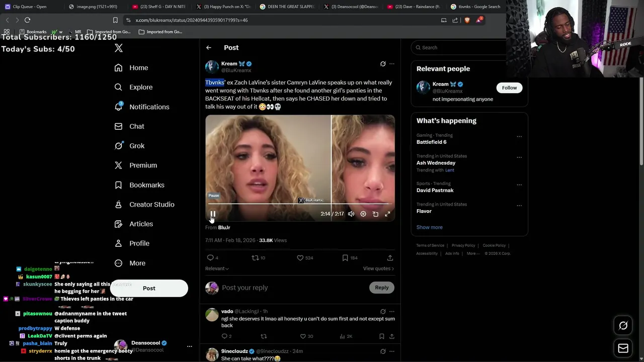Mute the video volume icon
Viewport: 644px width, 362px height.
351,214
